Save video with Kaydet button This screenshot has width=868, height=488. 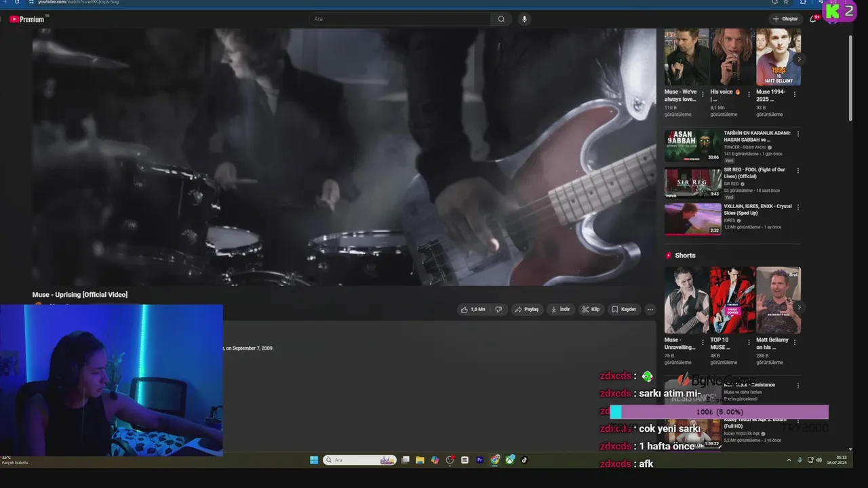624,309
